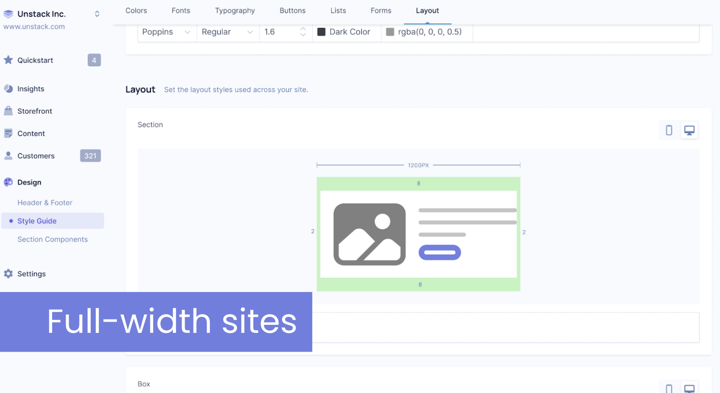
Task: Select Style Guide in the sidebar
Action: point(52,221)
